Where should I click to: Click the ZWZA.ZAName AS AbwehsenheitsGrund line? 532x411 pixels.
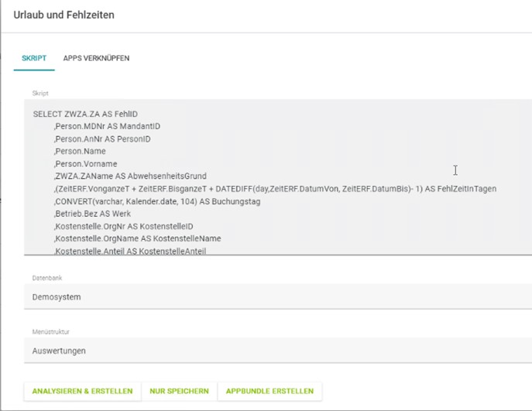pos(130,176)
